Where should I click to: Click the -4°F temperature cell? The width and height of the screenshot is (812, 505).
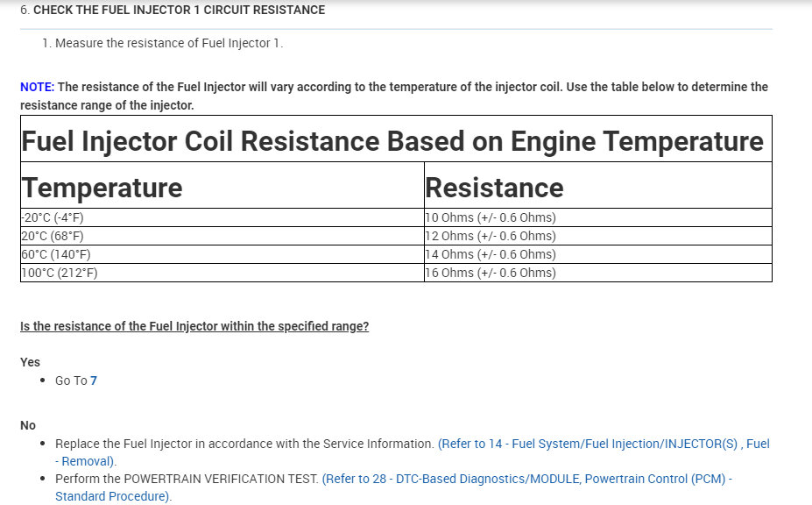[x=53, y=217]
